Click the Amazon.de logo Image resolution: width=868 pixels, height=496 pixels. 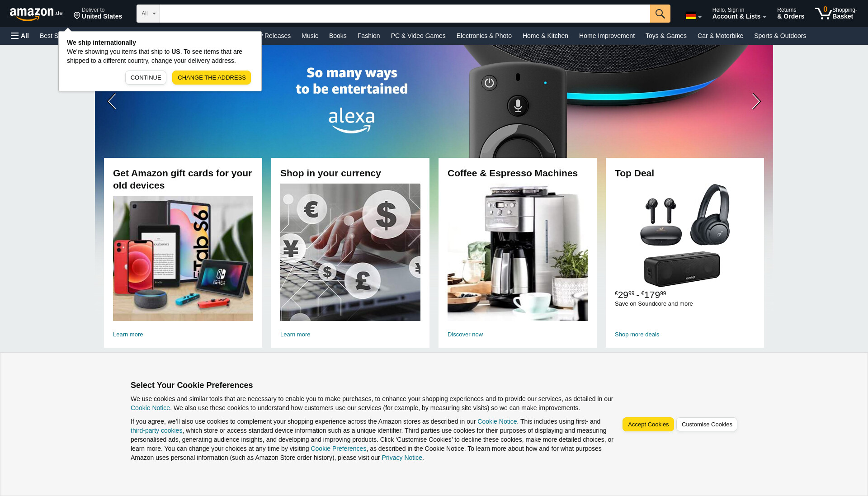36,14
